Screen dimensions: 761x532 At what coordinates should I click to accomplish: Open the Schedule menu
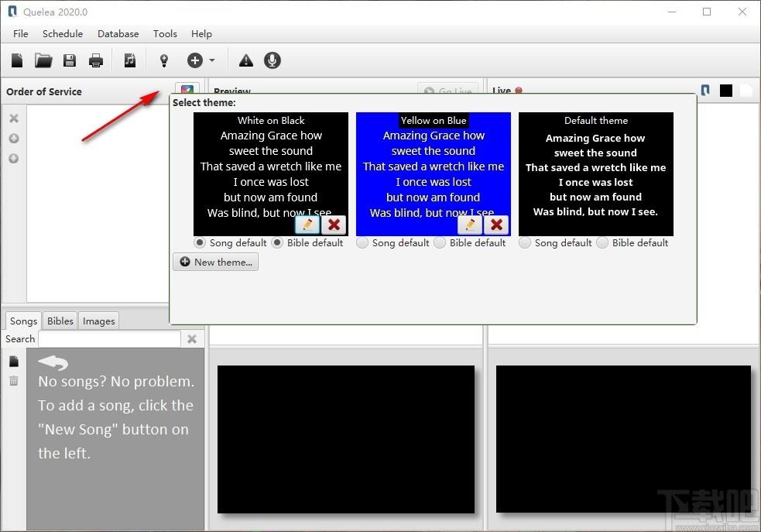(63, 34)
